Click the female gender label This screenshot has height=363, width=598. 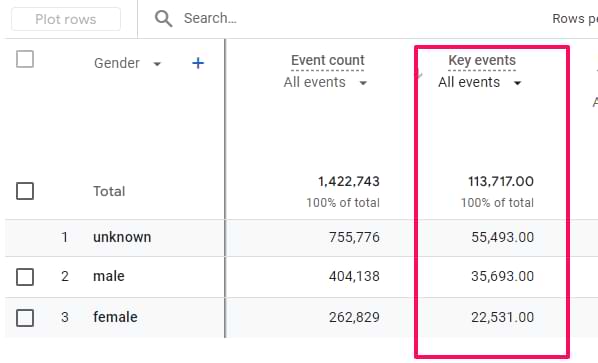[x=115, y=317]
